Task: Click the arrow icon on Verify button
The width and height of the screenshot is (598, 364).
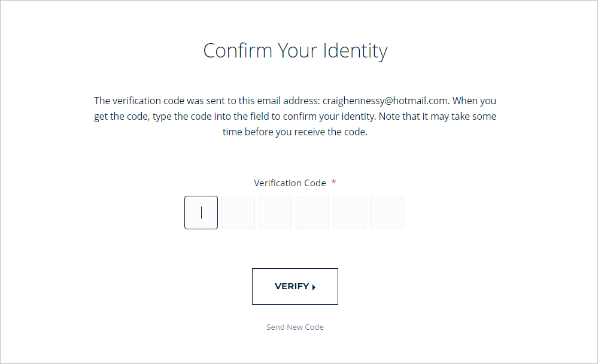Action: click(x=314, y=287)
